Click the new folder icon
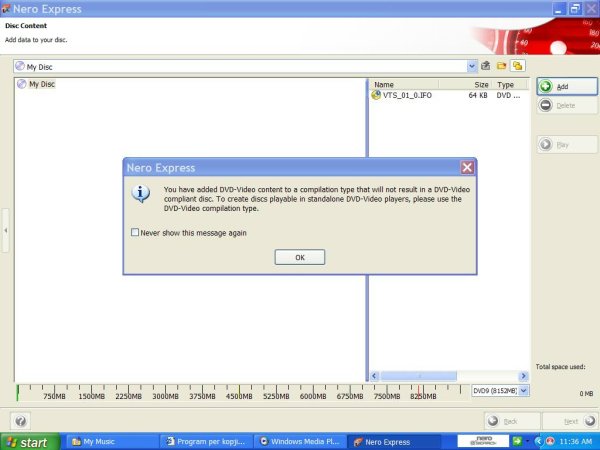The image size is (600, 450). point(501,66)
